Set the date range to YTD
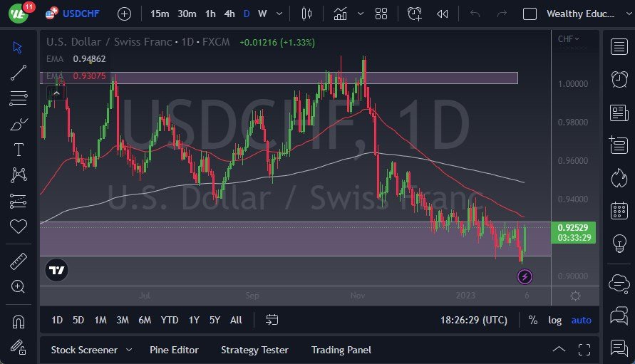Screen dimensions: 635x364 pos(170,320)
